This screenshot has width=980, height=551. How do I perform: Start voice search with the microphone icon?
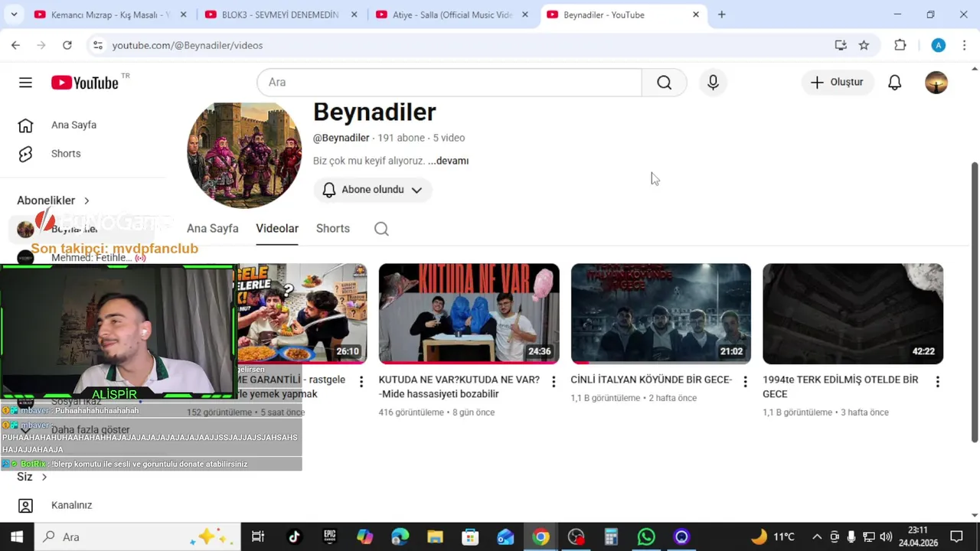coord(713,83)
